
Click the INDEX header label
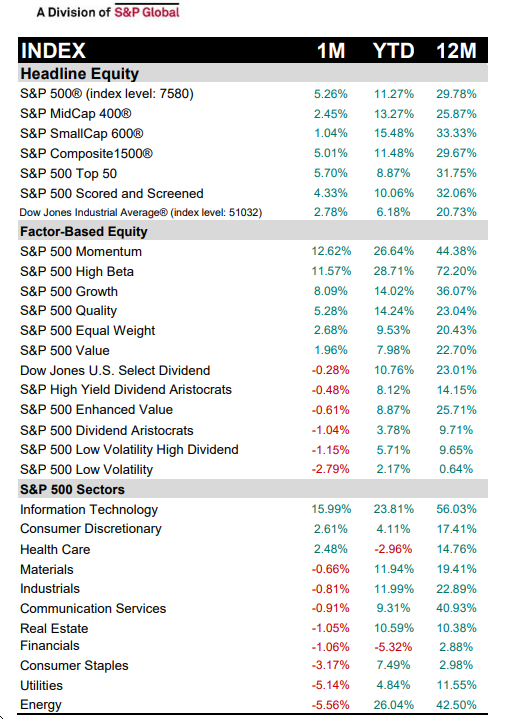click(54, 50)
